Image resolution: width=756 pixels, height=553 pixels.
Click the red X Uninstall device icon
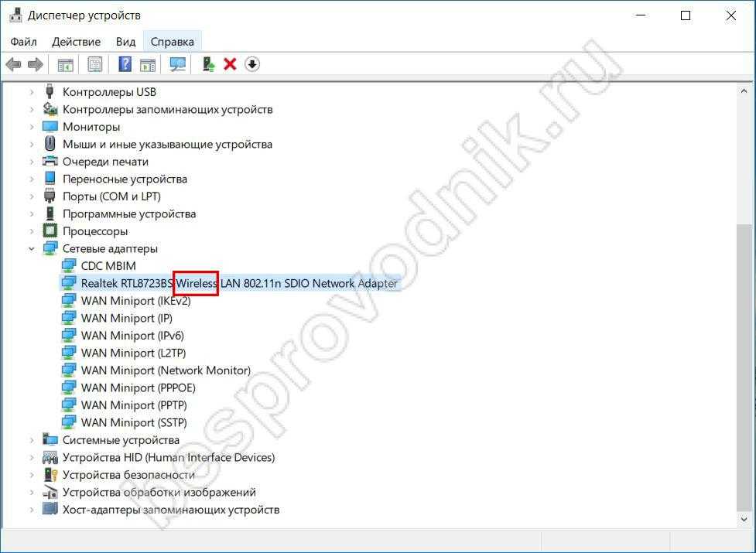(230, 64)
